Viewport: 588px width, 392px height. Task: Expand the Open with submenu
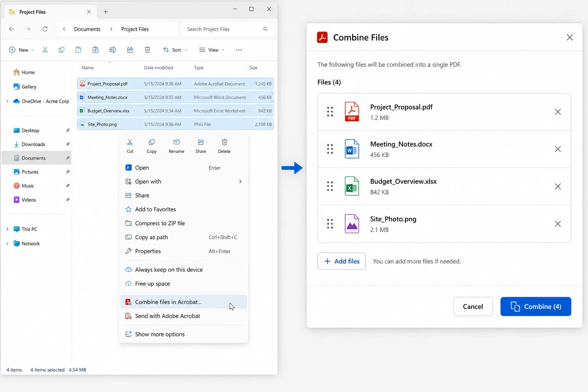coord(240,181)
